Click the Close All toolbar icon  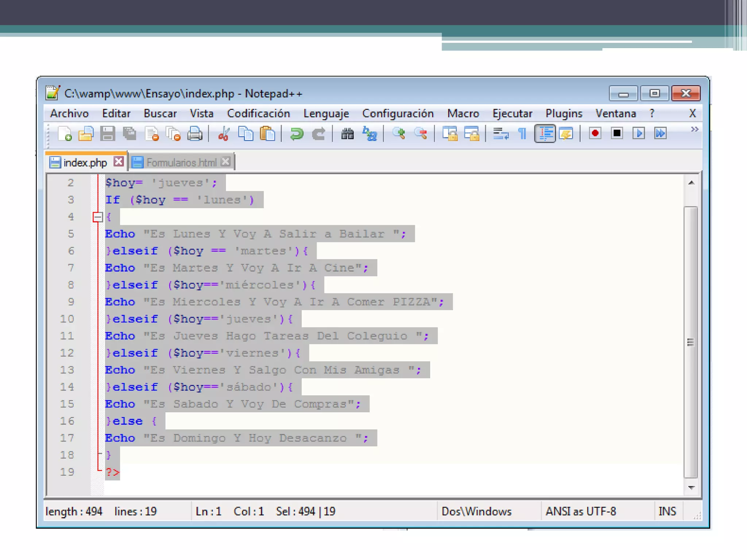173,134
